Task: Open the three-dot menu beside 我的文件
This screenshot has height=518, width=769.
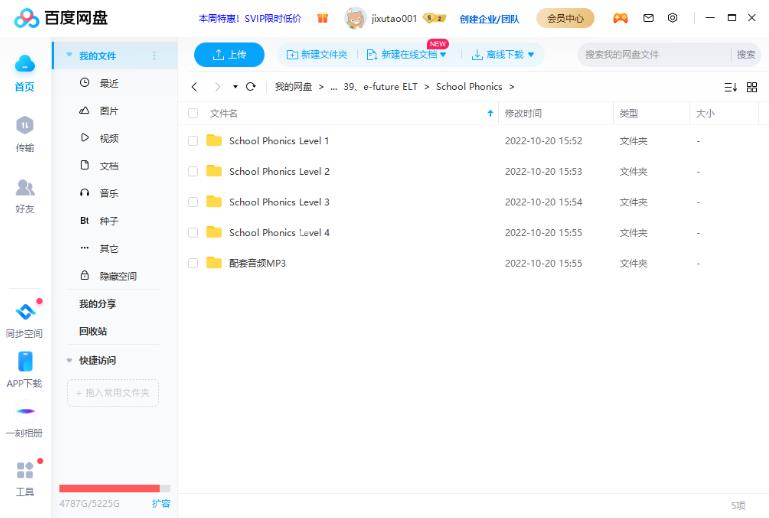Action: tap(154, 55)
